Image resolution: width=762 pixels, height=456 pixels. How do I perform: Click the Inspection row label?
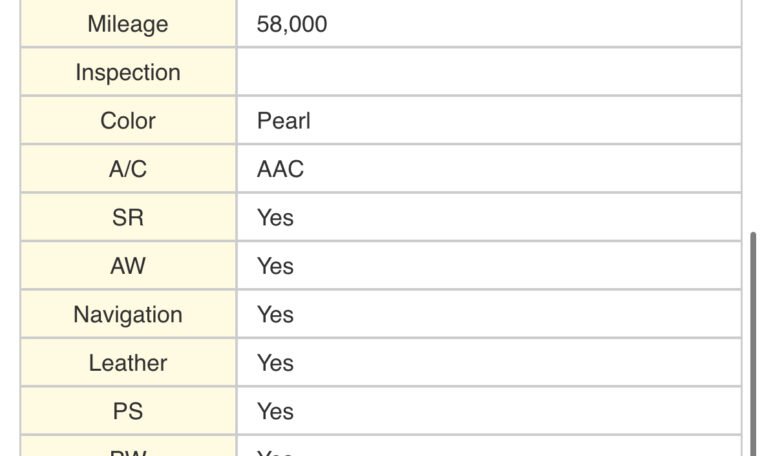(128, 73)
